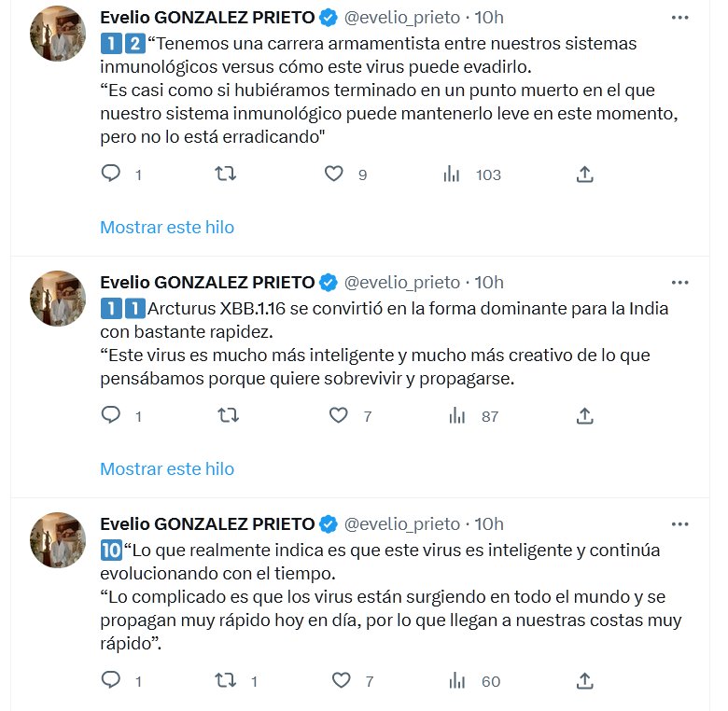Image resolution: width=728 pixels, height=711 pixels.
Task: Like the tweet with 9 likes
Action: tap(335, 174)
